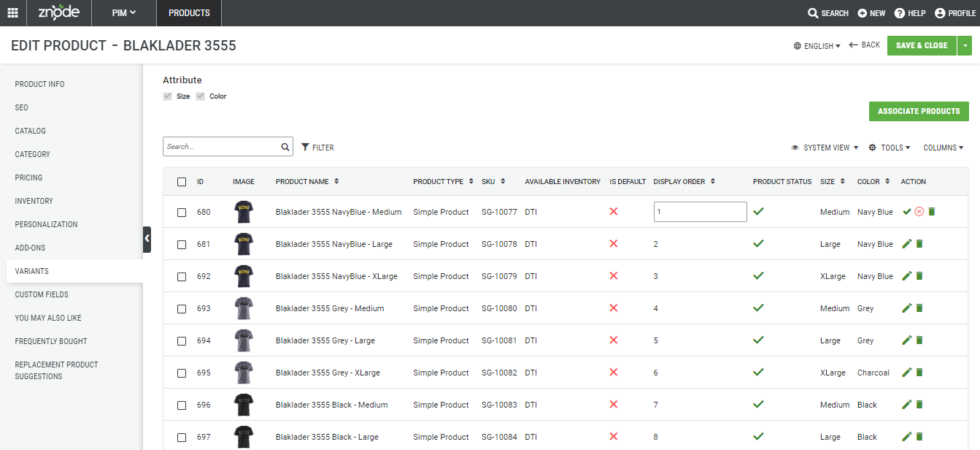This screenshot has width=980, height=450.
Task: Edit row 681 with pencil icon
Action: 907,244
